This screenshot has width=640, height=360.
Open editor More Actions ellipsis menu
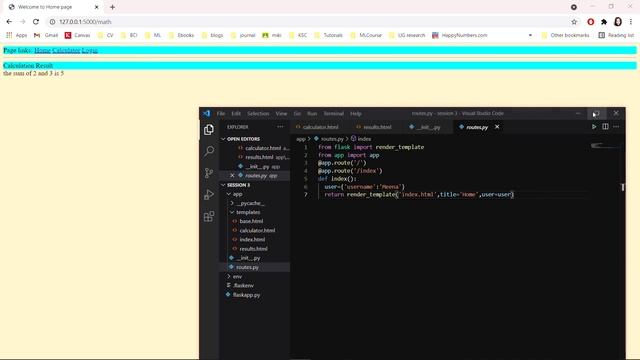pyautogui.click(x=616, y=127)
